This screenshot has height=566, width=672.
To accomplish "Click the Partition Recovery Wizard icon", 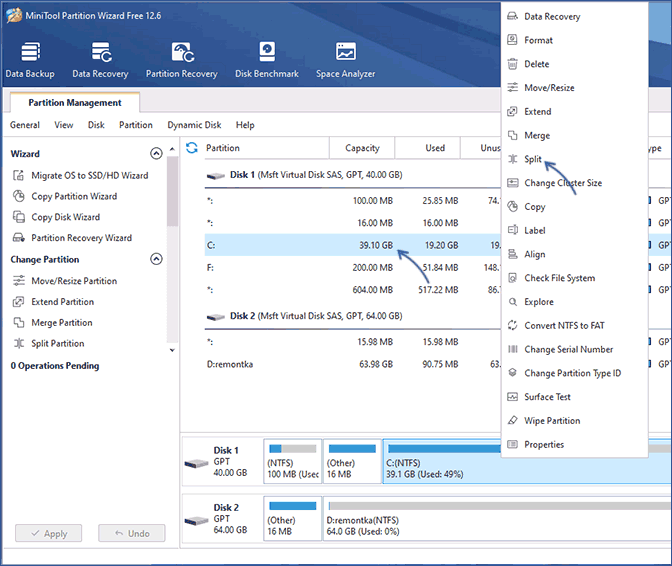I will pyautogui.click(x=18, y=237).
